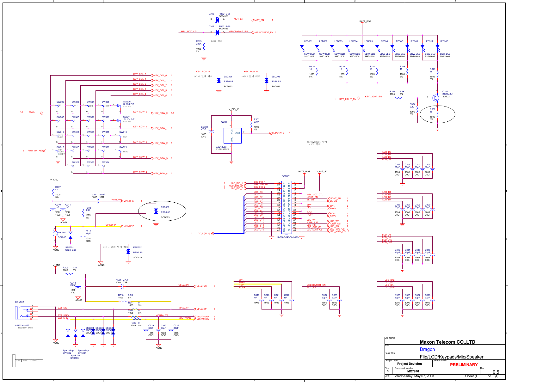Select the ESD307 protection diode symbol
This screenshot has height=392, width=555.
tap(156, 211)
